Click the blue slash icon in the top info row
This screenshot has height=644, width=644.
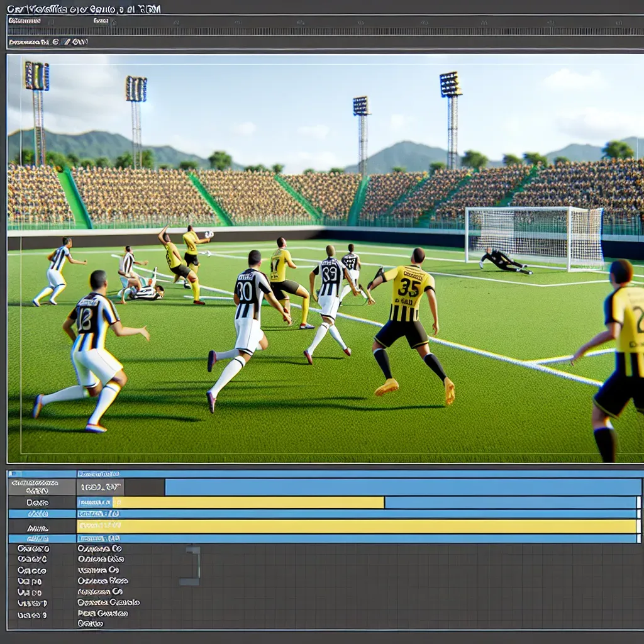[x=65, y=42]
